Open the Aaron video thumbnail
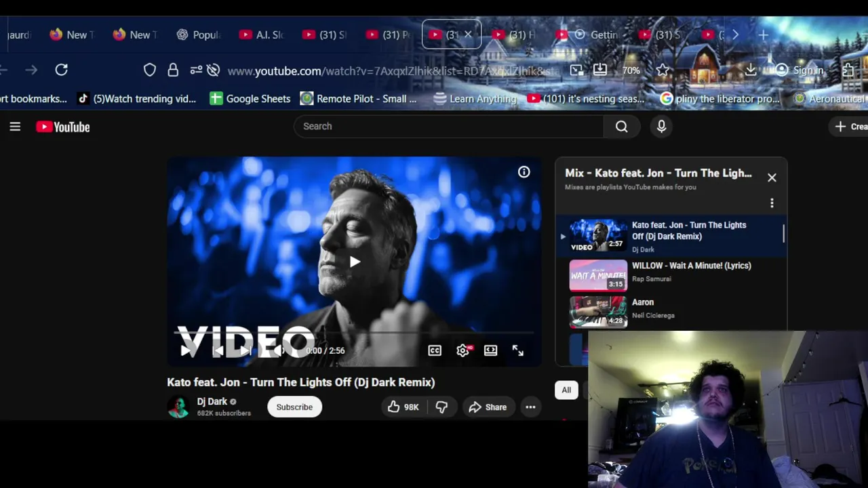This screenshot has width=868, height=488. tap(598, 312)
